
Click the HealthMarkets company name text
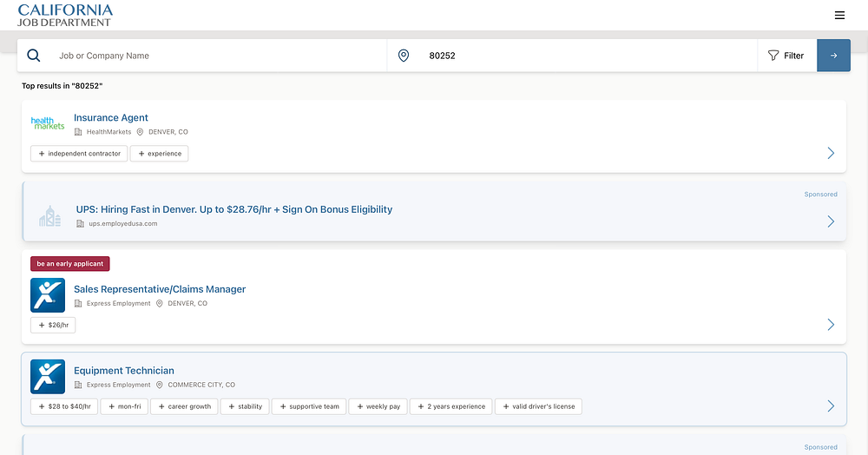tap(108, 132)
